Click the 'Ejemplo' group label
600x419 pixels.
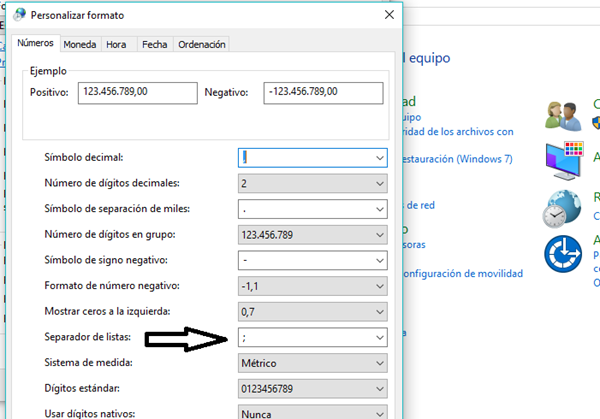[x=48, y=71]
